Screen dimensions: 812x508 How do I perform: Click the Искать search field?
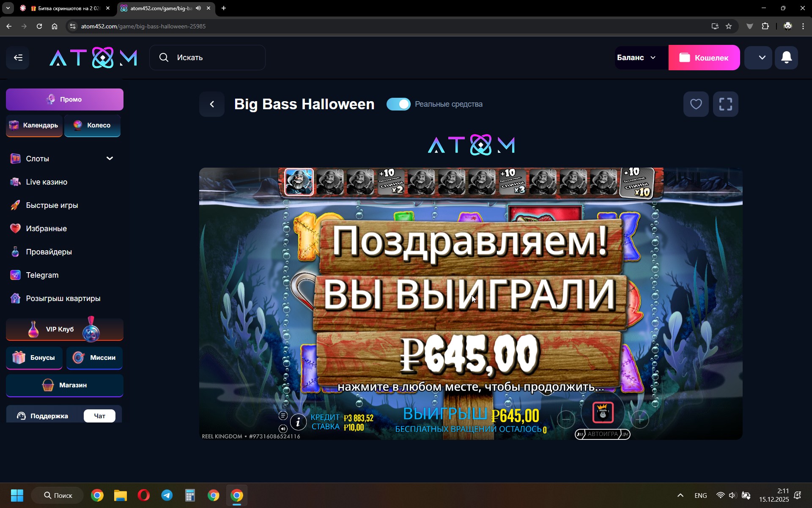pos(207,58)
